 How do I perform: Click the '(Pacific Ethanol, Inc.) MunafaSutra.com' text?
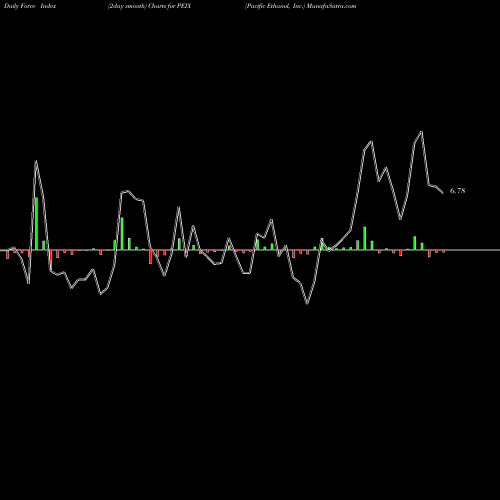coord(300,6)
